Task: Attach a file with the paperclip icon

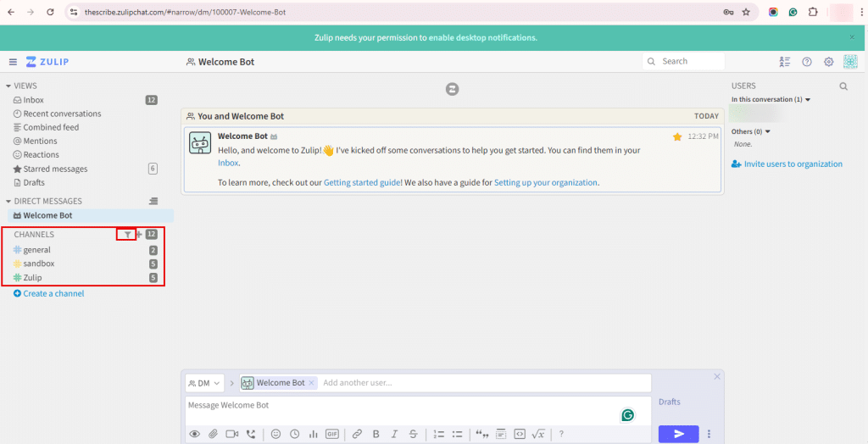Action: click(213, 434)
